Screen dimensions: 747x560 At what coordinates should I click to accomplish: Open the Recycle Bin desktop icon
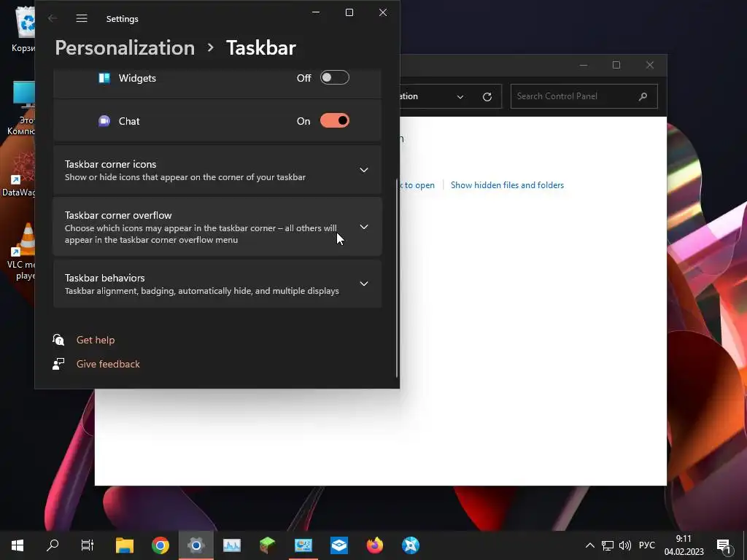coord(23,28)
